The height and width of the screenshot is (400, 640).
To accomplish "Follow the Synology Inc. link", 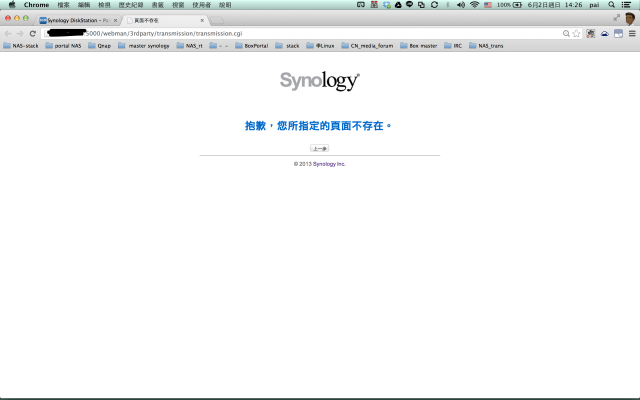I will coord(329,164).
